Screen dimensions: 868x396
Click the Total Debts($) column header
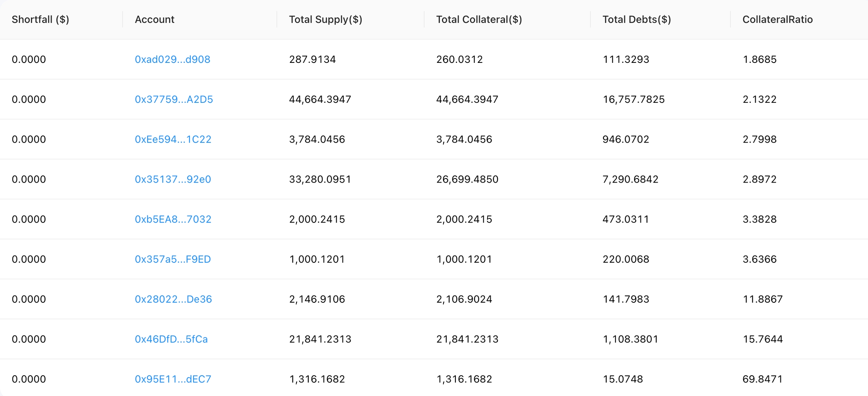tap(636, 20)
